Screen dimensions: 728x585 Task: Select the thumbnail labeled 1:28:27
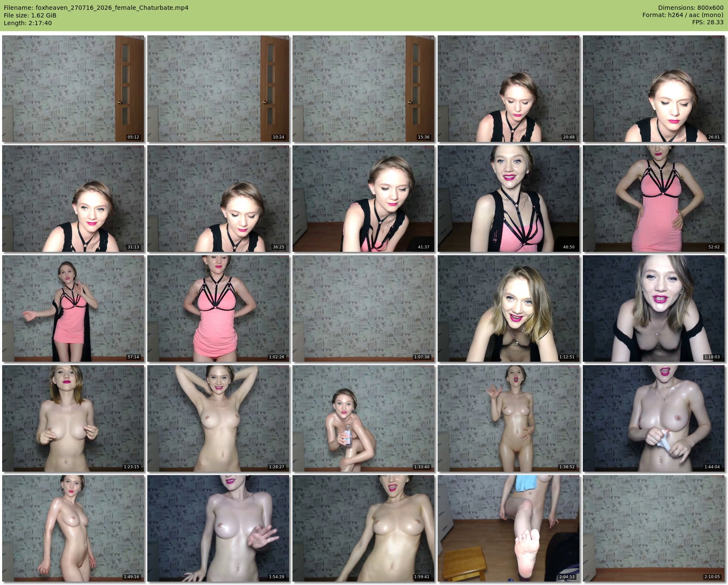218,418
